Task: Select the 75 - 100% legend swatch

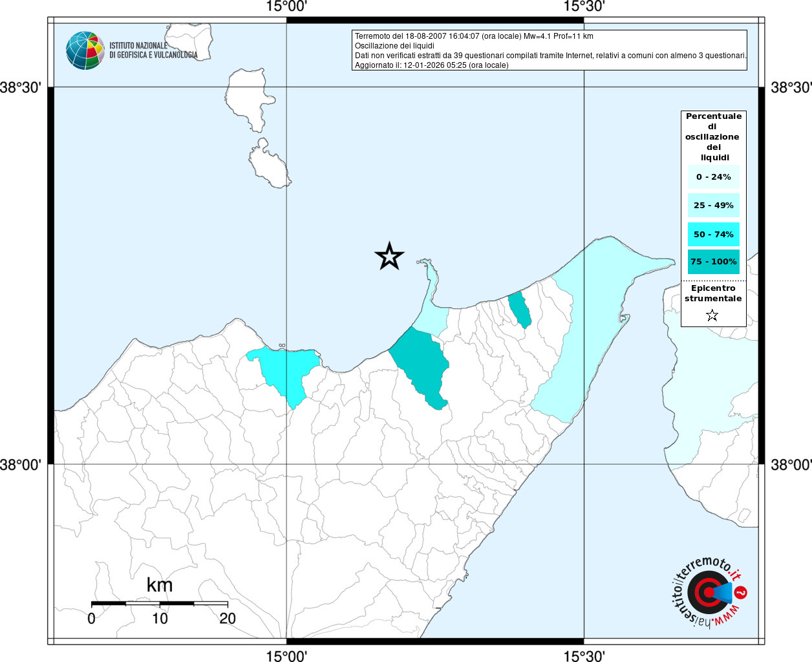Action: 713,262
